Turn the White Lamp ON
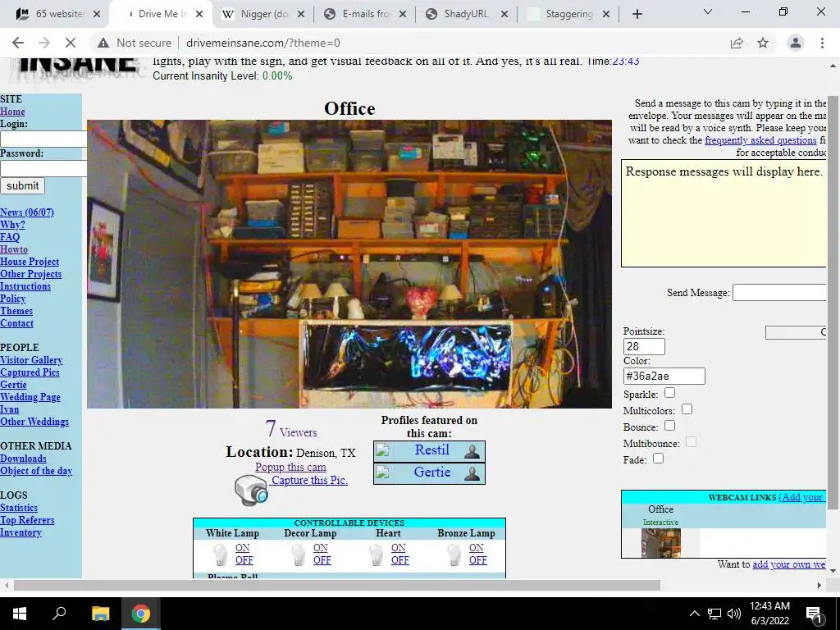This screenshot has height=630, width=840. (242, 547)
